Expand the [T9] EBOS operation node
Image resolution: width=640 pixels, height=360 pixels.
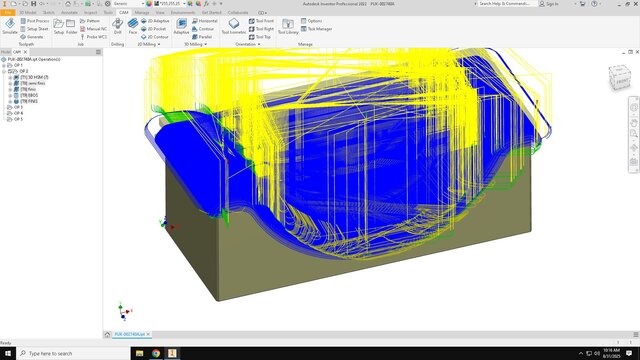pos(10,95)
